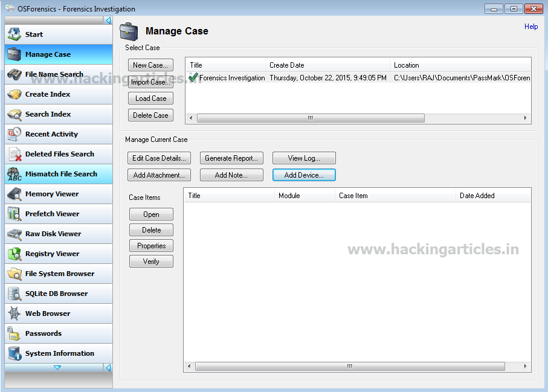
Task: Click the Recent Activity clock icon
Action: pyautogui.click(x=15, y=134)
